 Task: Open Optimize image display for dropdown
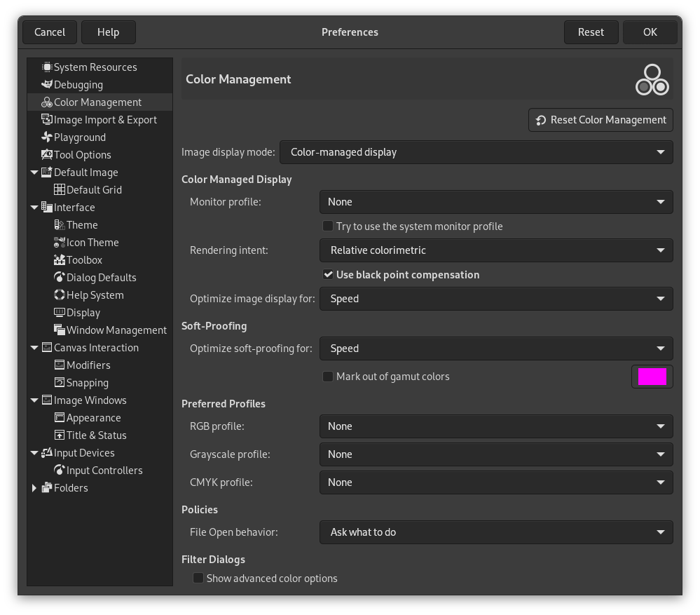(x=496, y=299)
